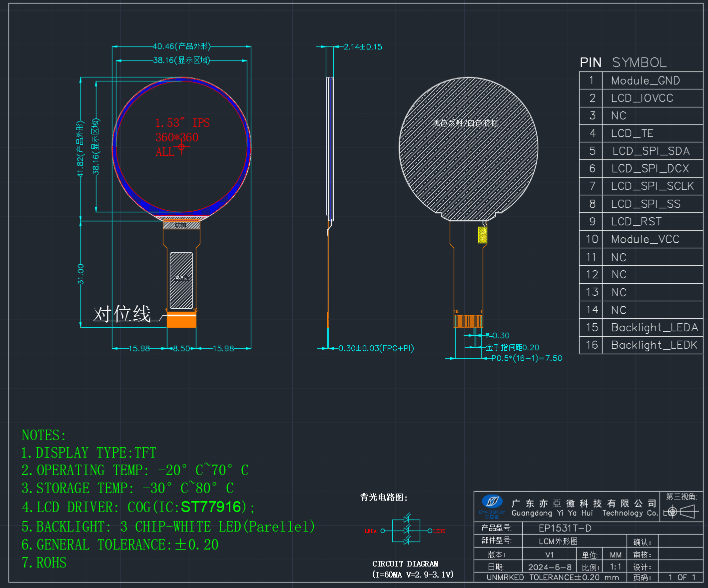Click note '1.DISPLAY TYPE:TFT'

pos(89,453)
